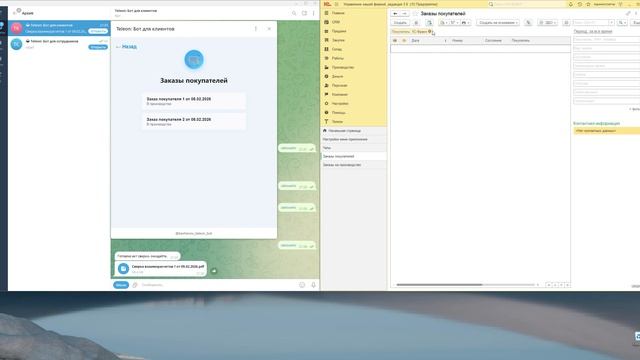Click Открыть on Teleon: Бот для клиентов chat
Screen dimensions: 640x360
click(x=98, y=31)
